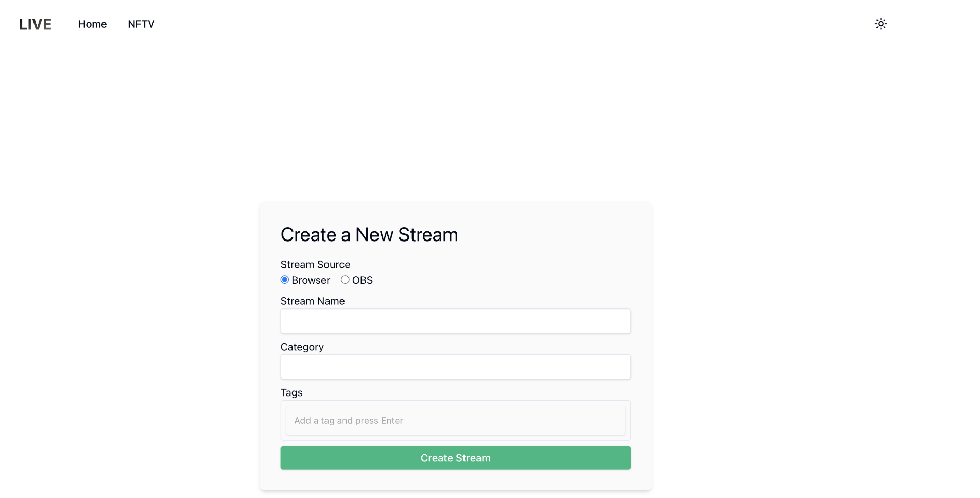Click the blank header area beside the sun icon
The image size is (980, 498).
[932, 24]
